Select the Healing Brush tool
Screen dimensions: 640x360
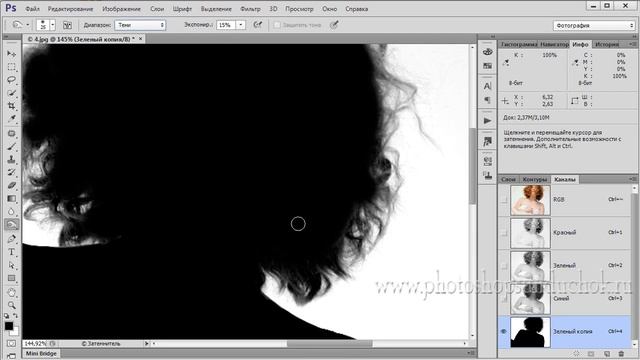[x=11, y=133]
